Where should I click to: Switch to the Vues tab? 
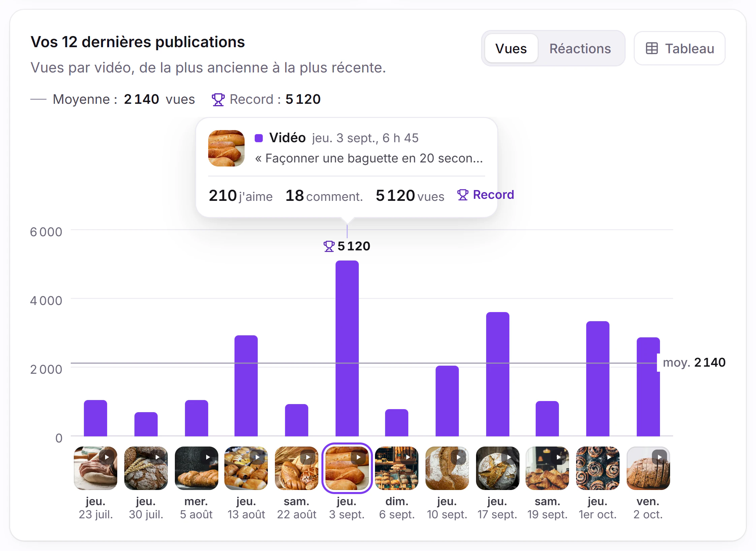511,49
